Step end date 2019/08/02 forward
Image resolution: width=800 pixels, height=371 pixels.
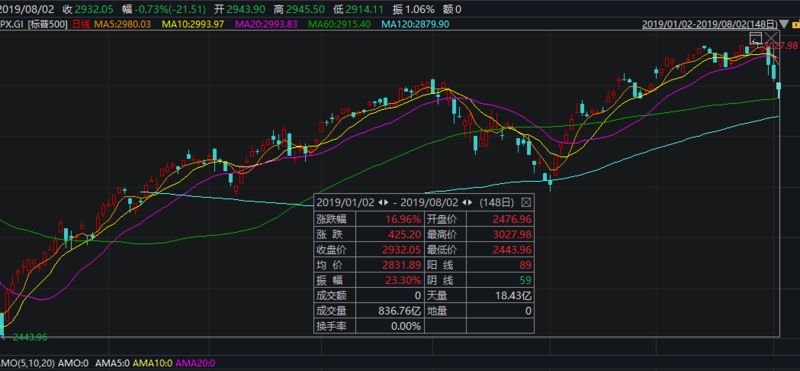[469, 202]
